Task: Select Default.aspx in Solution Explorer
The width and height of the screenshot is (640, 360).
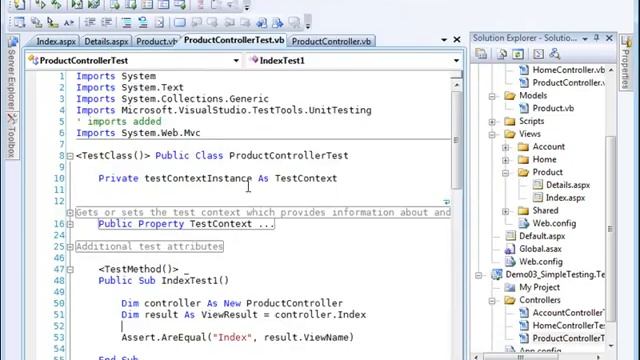Action: tap(542, 236)
